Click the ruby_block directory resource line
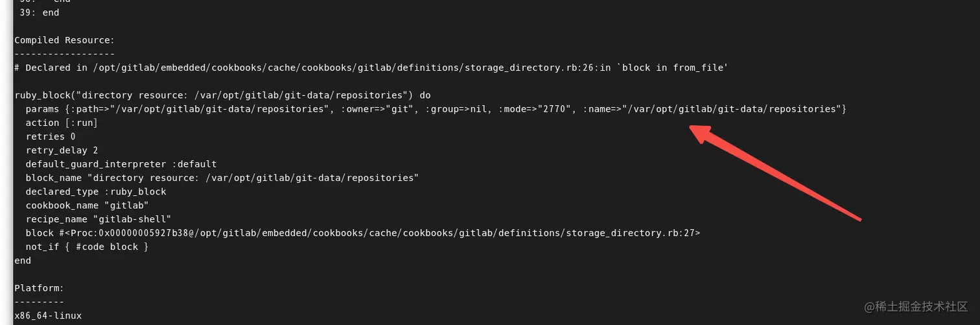 click(x=222, y=95)
